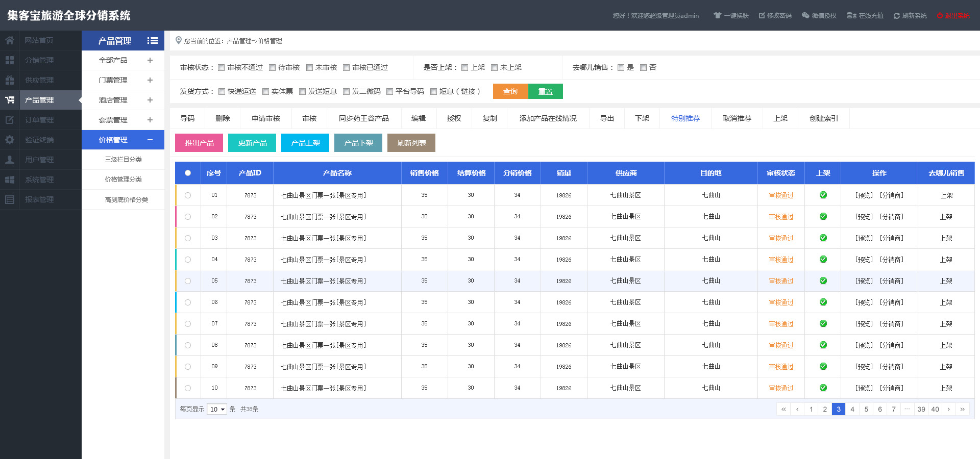Go to first page with double-left arrow
Image resolution: width=980 pixels, height=459 pixels.
click(783, 409)
